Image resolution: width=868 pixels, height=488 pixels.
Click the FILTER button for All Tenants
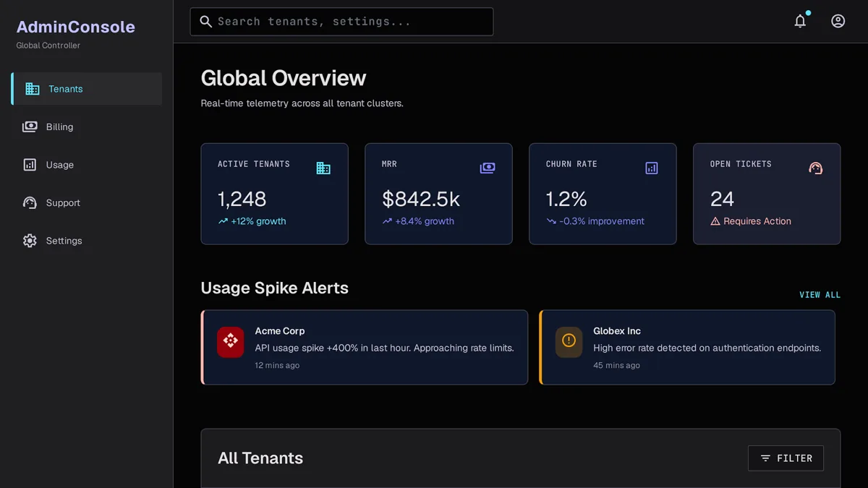786,458
